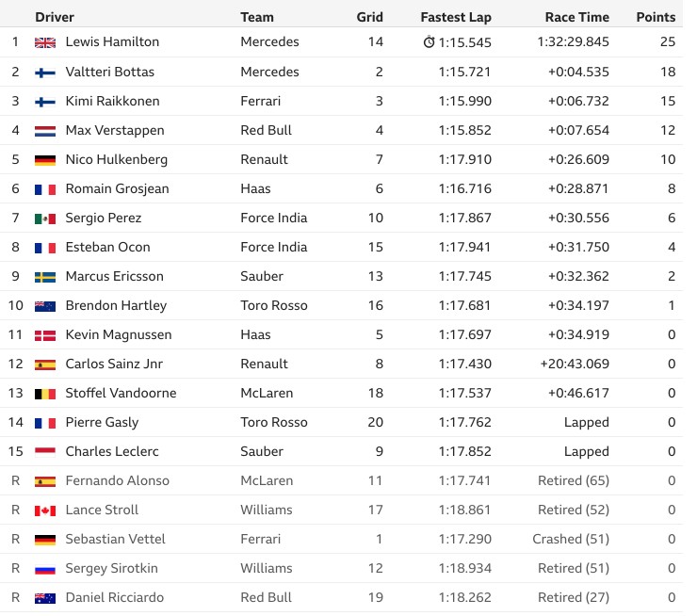Click the Points column header

tap(656, 17)
